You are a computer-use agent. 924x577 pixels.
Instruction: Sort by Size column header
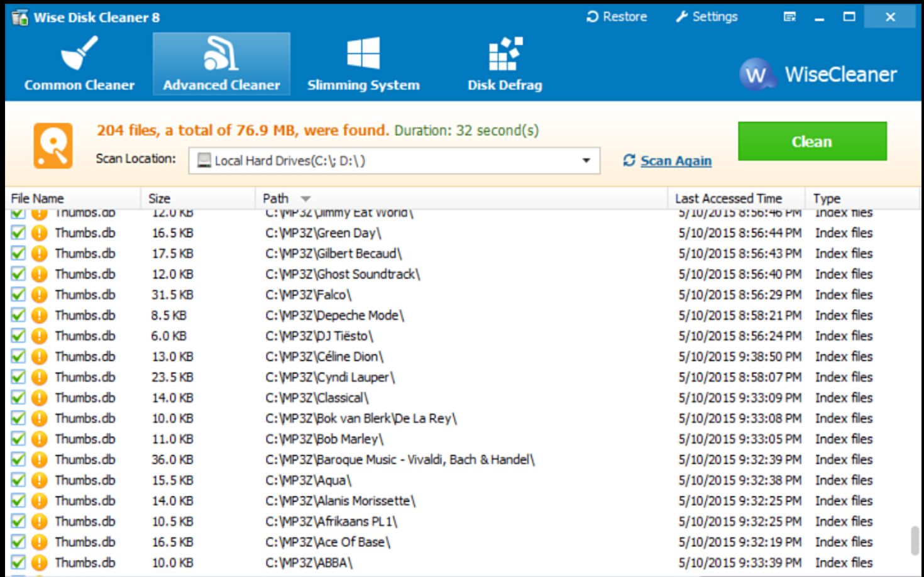[x=159, y=199]
